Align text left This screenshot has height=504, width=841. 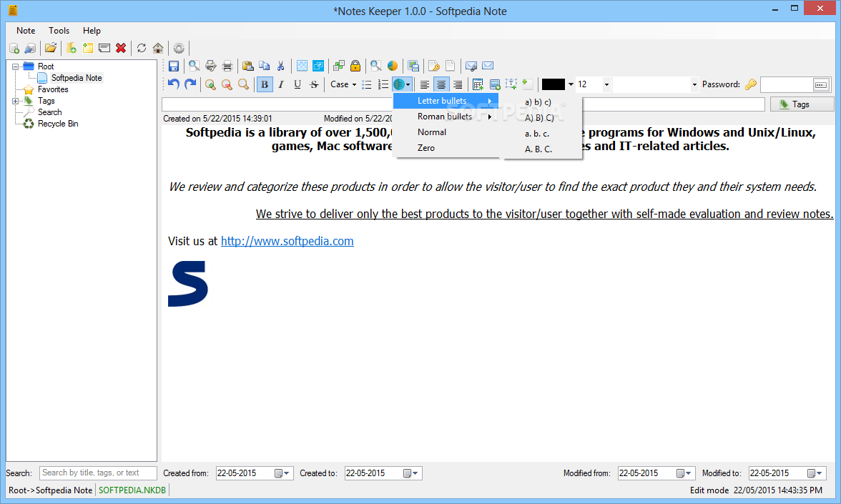(424, 84)
